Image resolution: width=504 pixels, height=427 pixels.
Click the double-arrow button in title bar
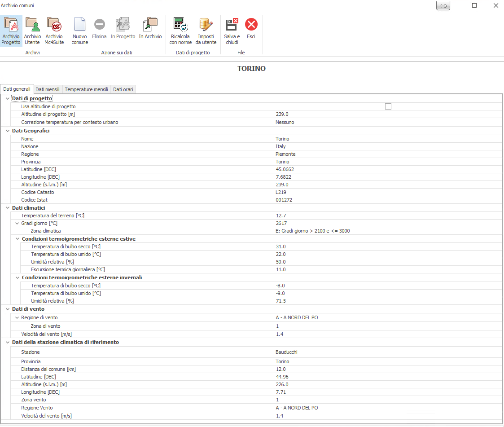tap(443, 6)
